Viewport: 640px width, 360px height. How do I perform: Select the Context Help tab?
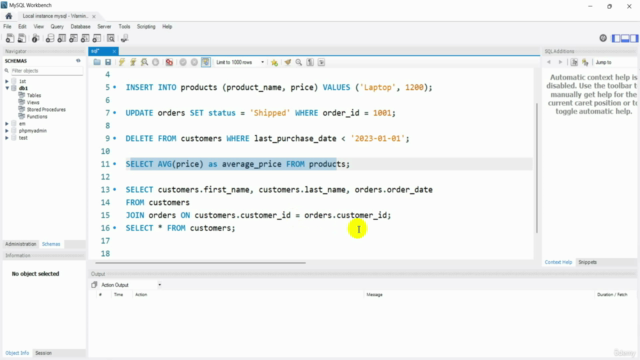coord(558,262)
